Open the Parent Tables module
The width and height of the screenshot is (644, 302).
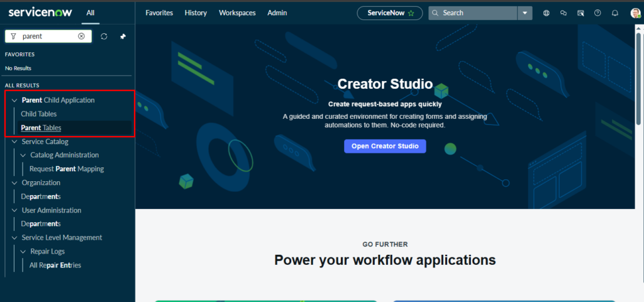[x=41, y=128]
